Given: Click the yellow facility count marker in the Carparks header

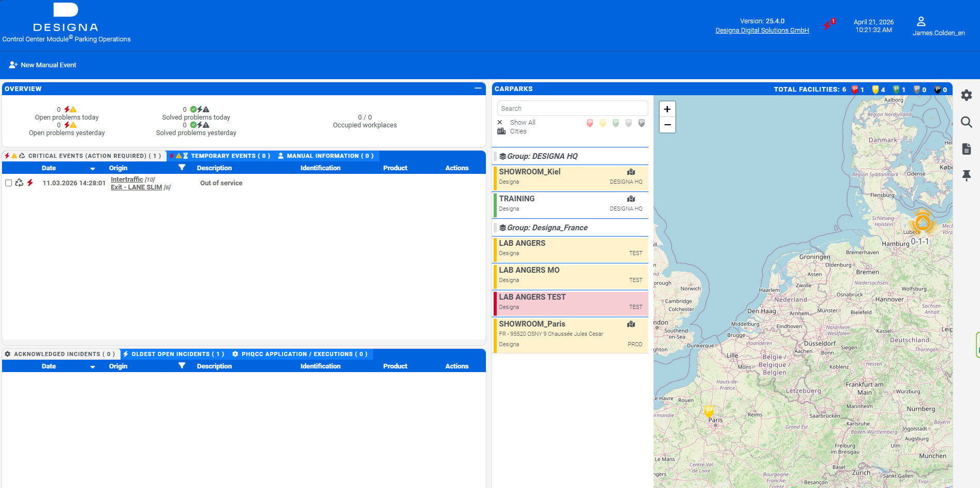Looking at the screenshot, I should [x=875, y=90].
